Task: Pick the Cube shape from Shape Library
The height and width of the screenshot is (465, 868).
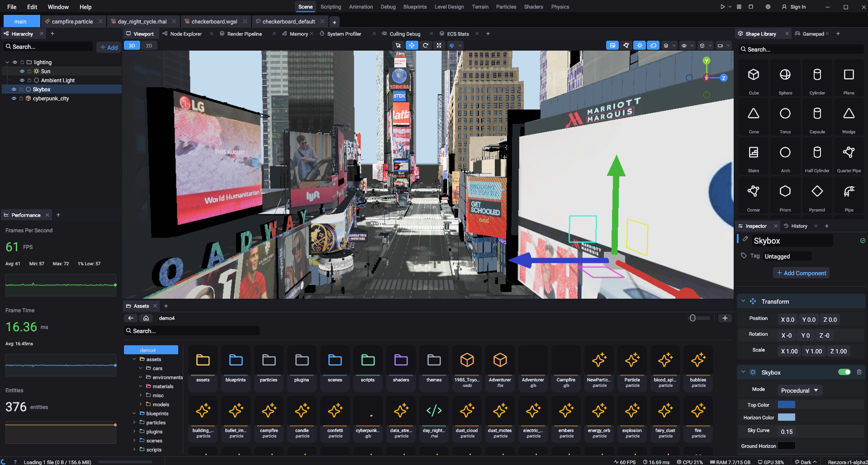Action: point(754,78)
